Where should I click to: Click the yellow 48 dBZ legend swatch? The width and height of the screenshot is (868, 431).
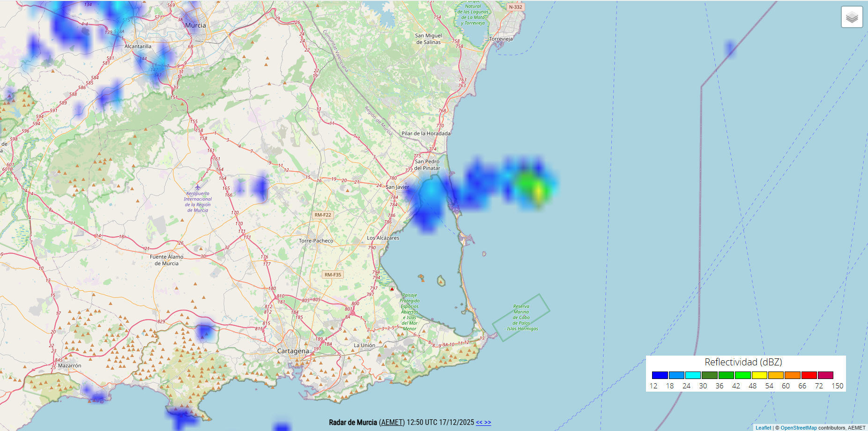pyautogui.click(x=759, y=375)
